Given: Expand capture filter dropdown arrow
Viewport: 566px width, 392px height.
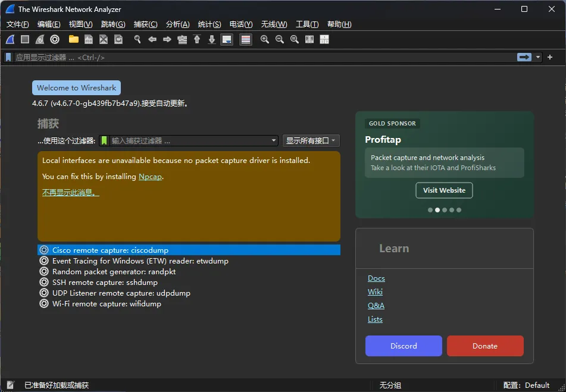Looking at the screenshot, I should [x=274, y=140].
